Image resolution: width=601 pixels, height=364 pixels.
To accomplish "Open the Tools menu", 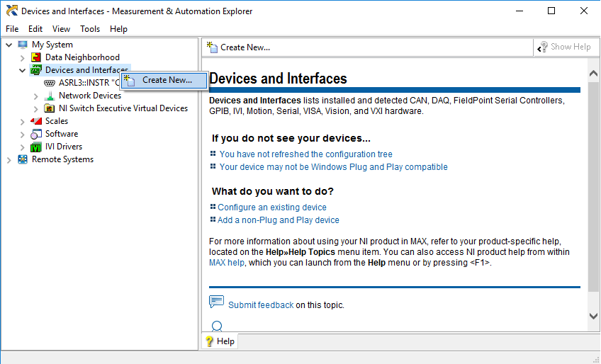I will click(x=90, y=29).
